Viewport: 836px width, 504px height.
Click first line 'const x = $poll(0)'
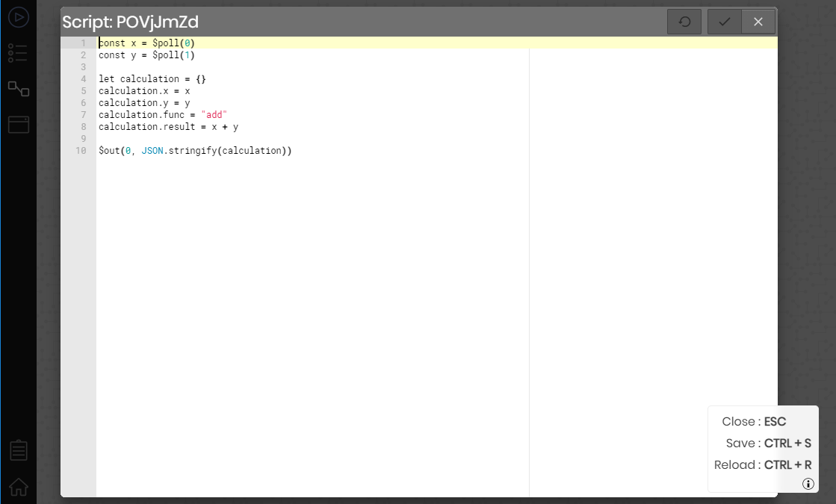(146, 43)
